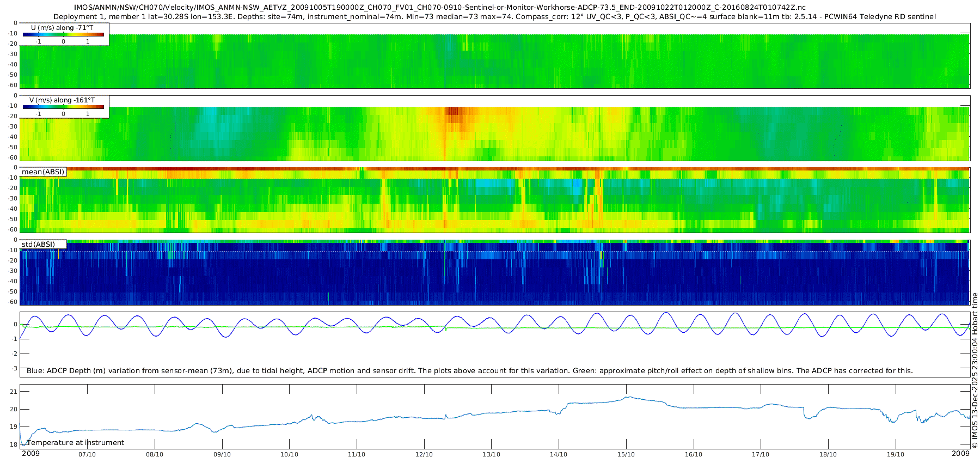Click the 10/10 date tick label
The height and width of the screenshot is (463, 980).
(x=289, y=454)
